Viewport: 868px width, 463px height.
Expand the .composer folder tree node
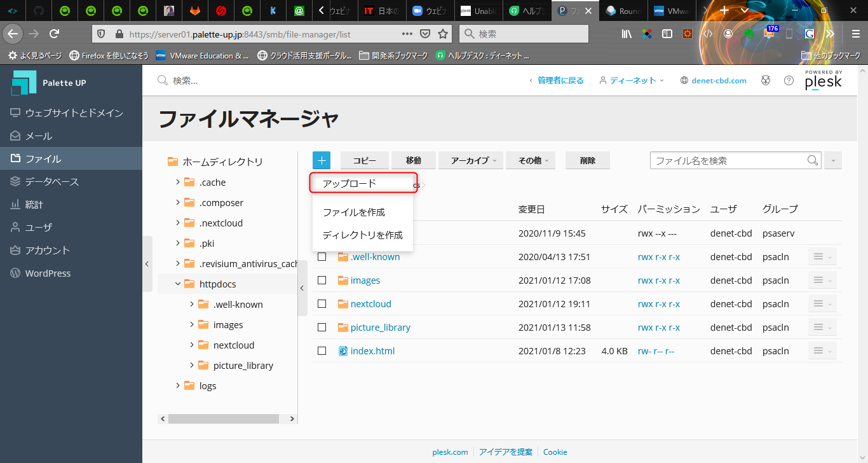178,202
